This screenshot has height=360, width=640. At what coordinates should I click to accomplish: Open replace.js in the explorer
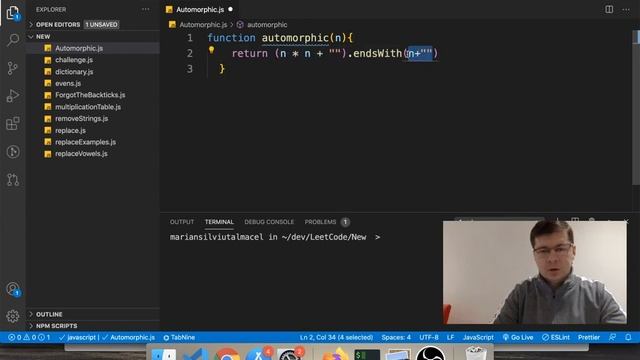[x=71, y=131]
